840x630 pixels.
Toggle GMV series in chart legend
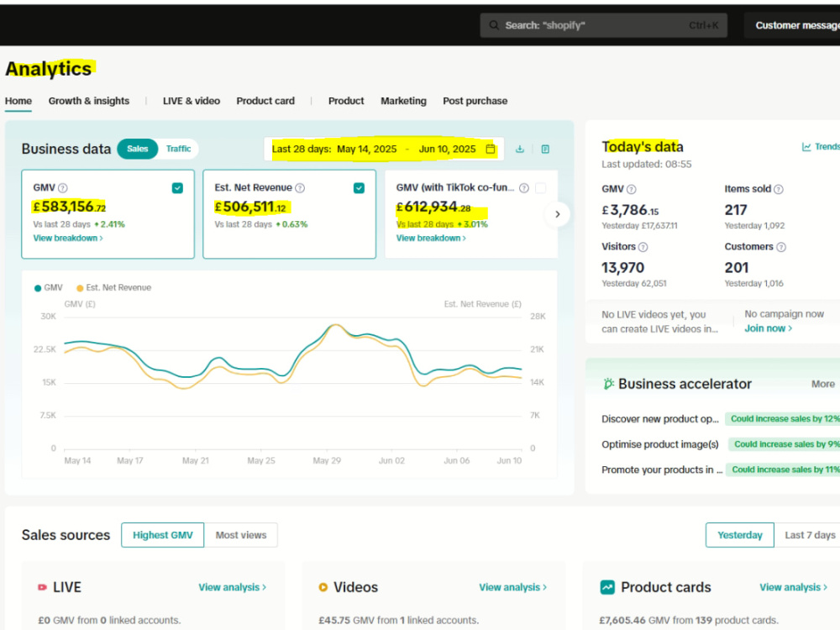pyautogui.click(x=48, y=287)
